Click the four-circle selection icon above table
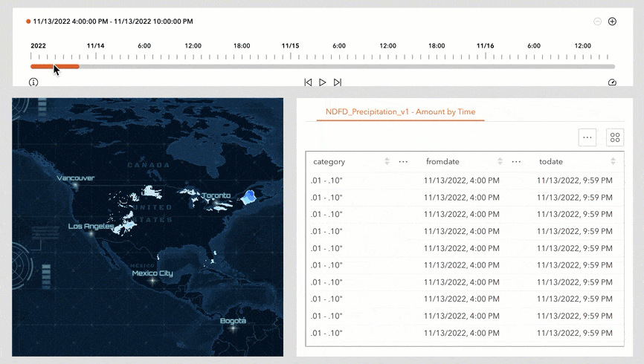Viewport: 644px width, 364px height. [615, 137]
